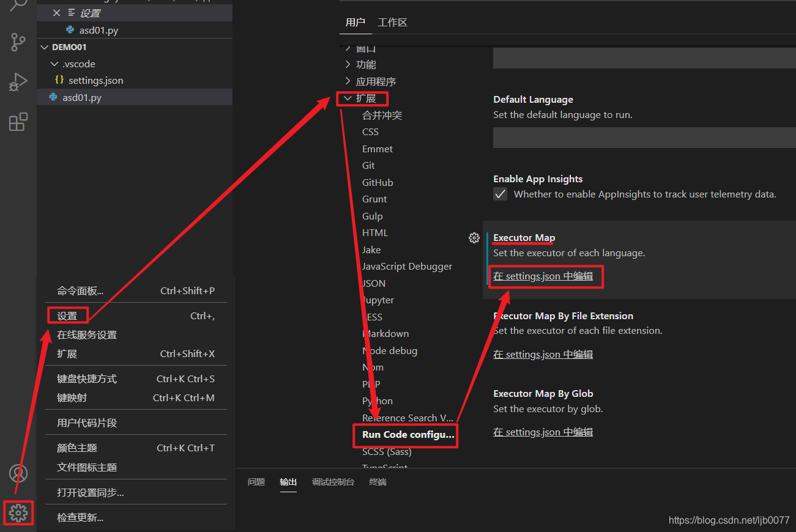Select Run Code configuration in tree
The width and height of the screenshot is (796, 532).
(408, 435)
